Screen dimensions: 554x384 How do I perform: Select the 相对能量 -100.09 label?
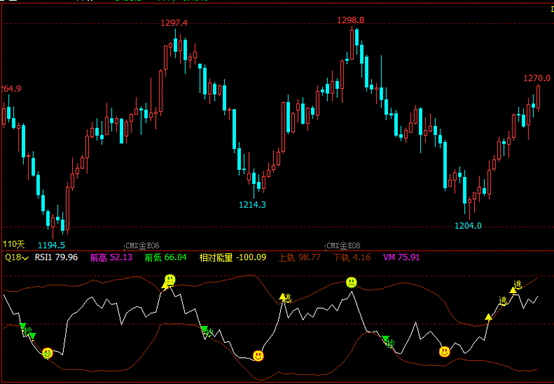click(233, 257)
